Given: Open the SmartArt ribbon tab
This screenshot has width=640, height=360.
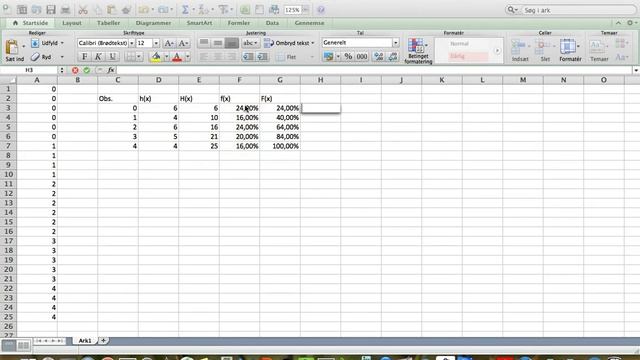Looking at the screenshot, I should tap(199, 23).
